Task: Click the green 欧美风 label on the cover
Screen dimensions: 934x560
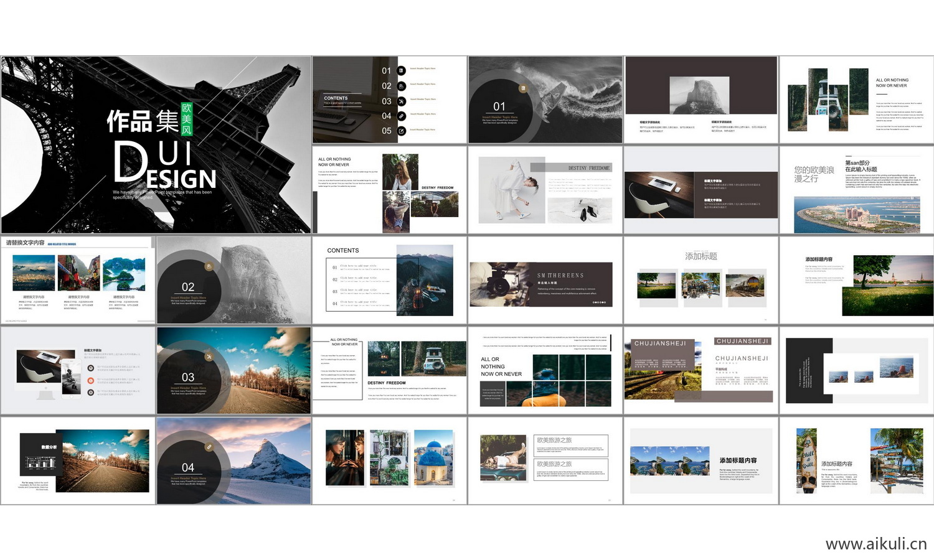Action: tap(187, 119)
